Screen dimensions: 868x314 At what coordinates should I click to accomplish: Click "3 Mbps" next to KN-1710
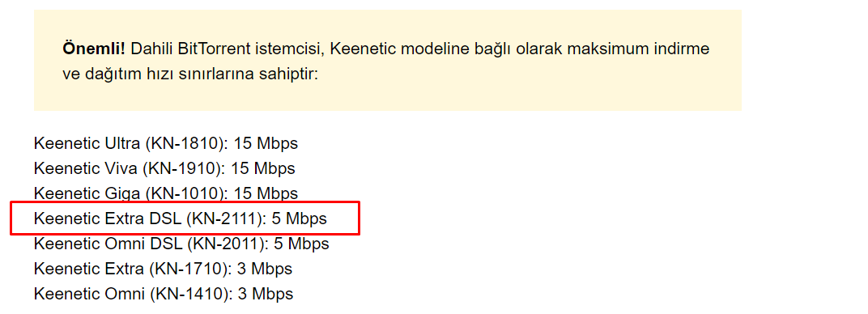click(x=265, y=269)
